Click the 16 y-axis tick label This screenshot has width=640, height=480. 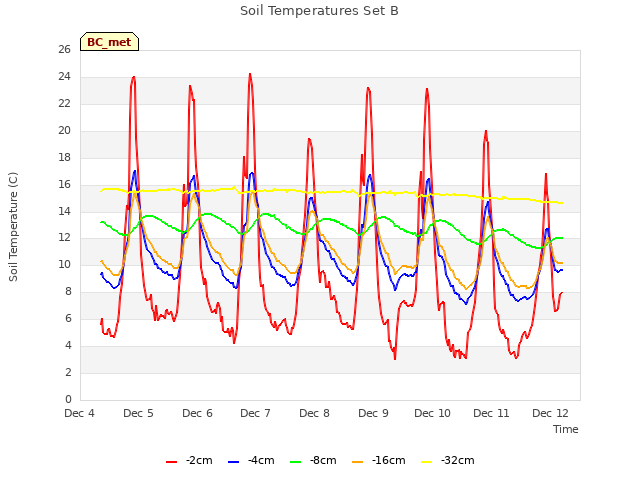point(64,184)
